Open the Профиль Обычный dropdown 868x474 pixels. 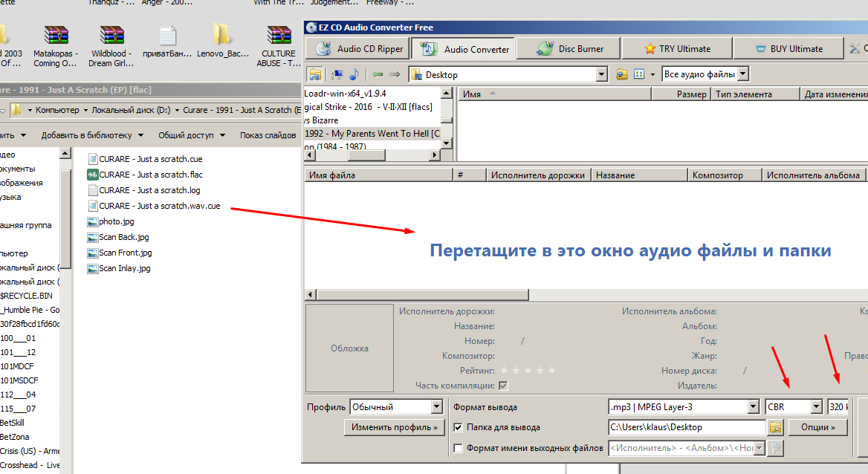click(437, 407)
